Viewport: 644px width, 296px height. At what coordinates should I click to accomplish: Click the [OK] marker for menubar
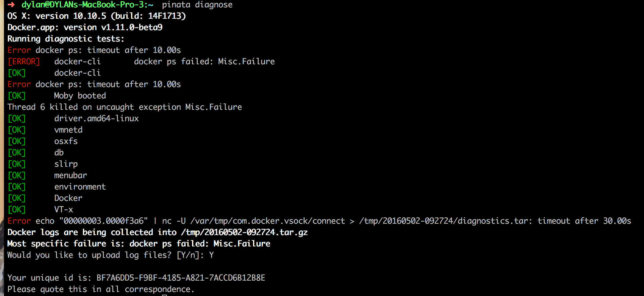16,175
